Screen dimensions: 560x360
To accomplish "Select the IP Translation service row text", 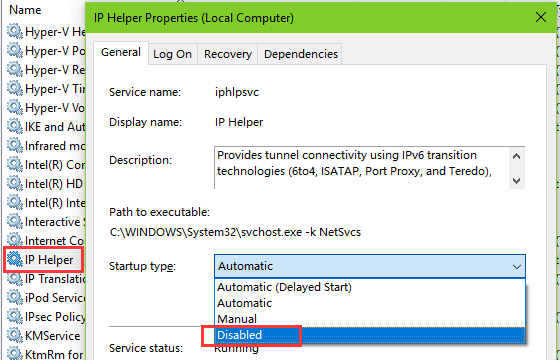I will pyautogui.click(x=55, y=279).
